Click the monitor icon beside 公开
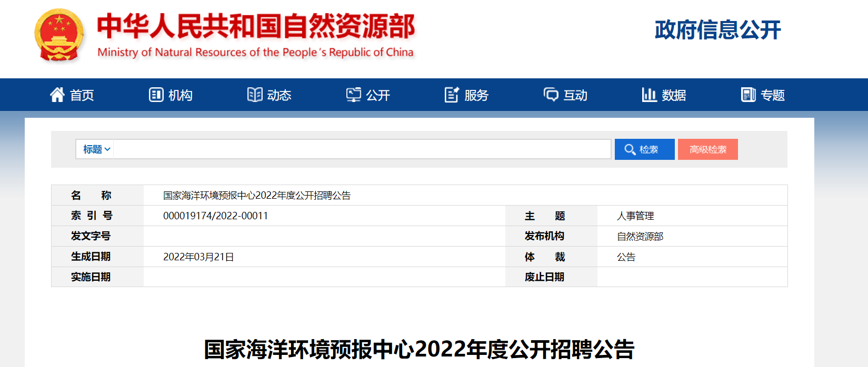Screen dimensions: 868x367 click(x=353, y=95)
